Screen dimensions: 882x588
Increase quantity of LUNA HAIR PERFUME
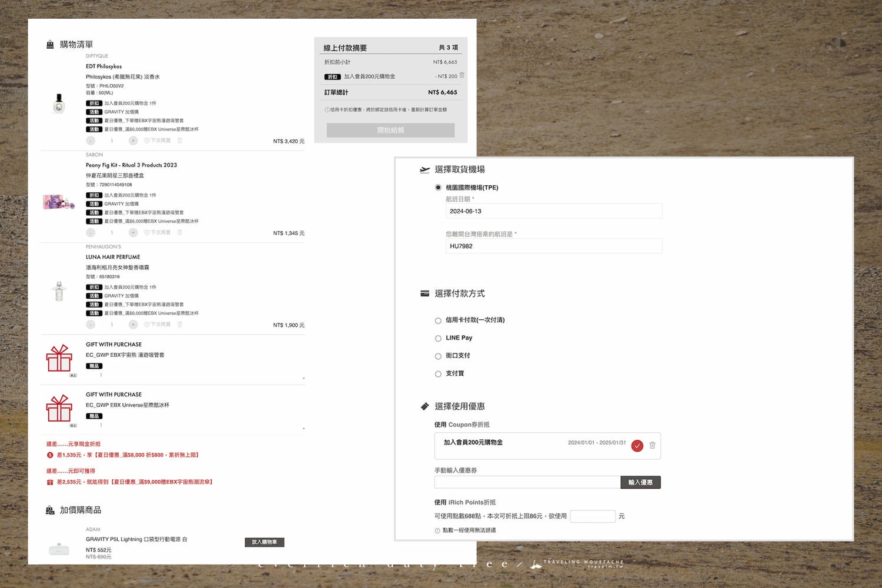133,325
